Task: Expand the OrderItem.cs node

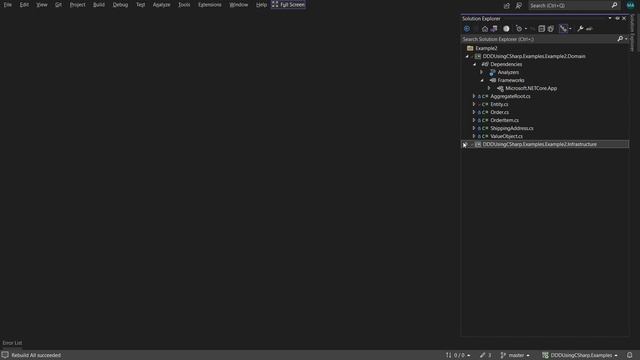Action: click(474, 120)
